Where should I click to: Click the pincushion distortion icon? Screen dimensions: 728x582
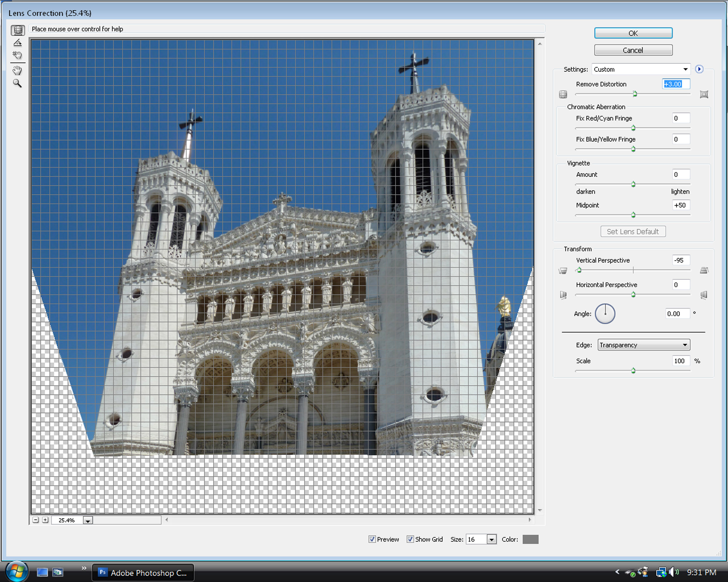[704, 95]
